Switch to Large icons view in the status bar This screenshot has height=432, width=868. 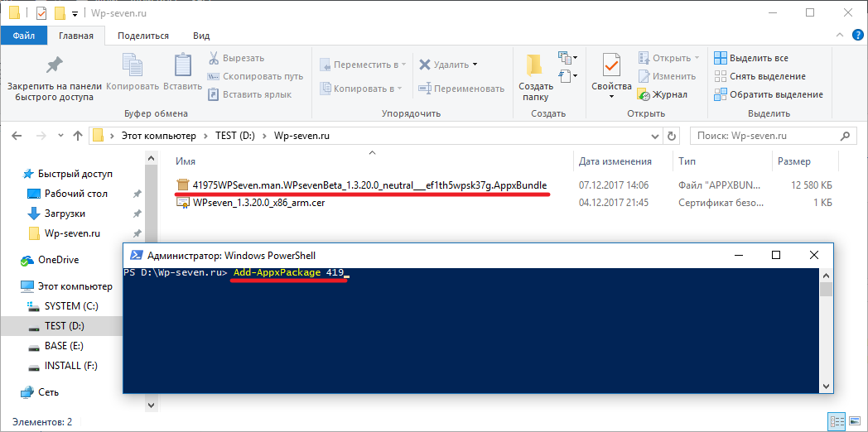855,421
